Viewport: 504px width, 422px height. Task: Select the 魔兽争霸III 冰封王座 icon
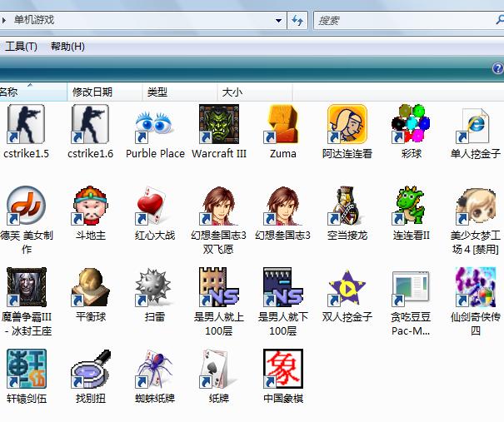tap(27, 287)
